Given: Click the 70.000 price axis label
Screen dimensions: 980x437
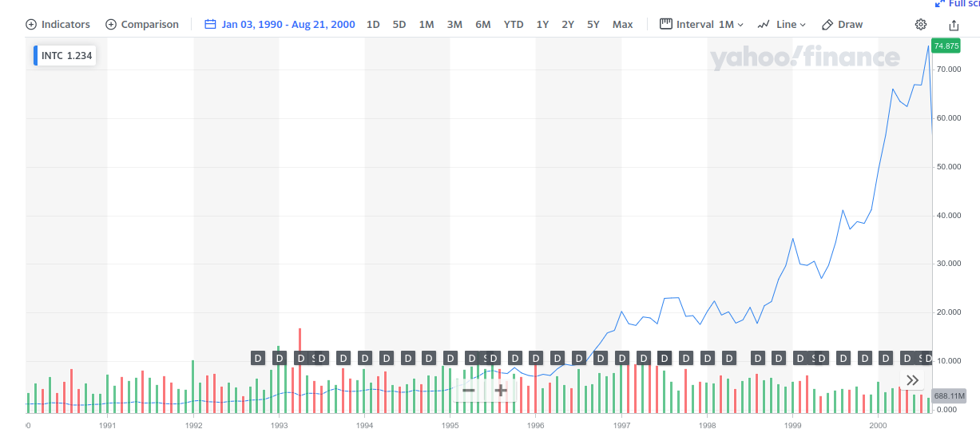Looking at the screenshot, I should pos(948,70).
